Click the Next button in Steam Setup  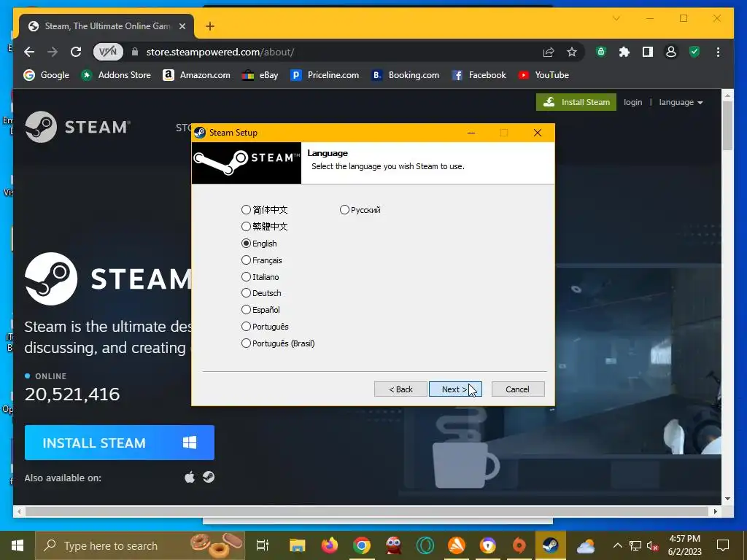coord(455,389)
